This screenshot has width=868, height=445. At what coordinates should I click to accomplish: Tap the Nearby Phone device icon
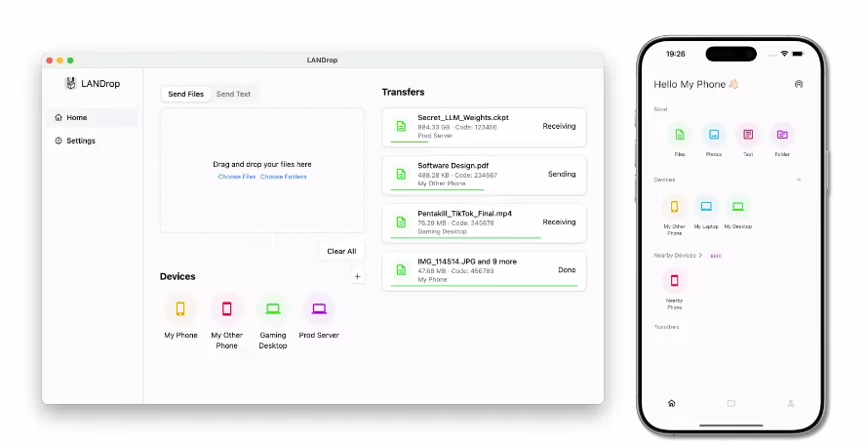coord(674,280)
